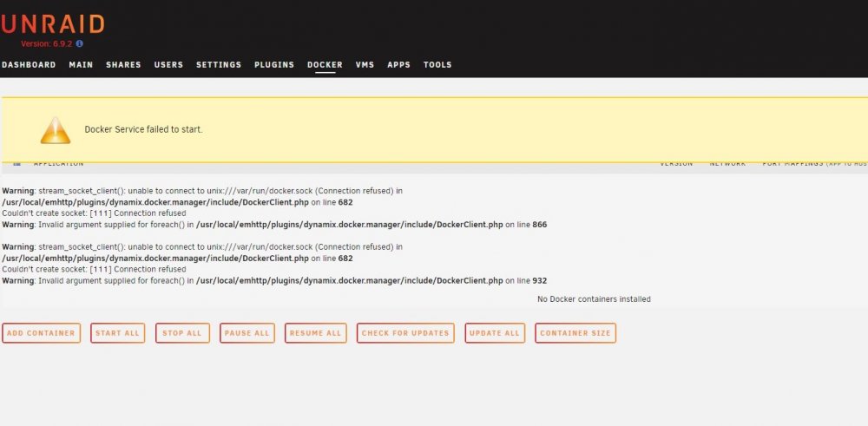
Task: Open the Settings tab
Action: click(219, 65)
